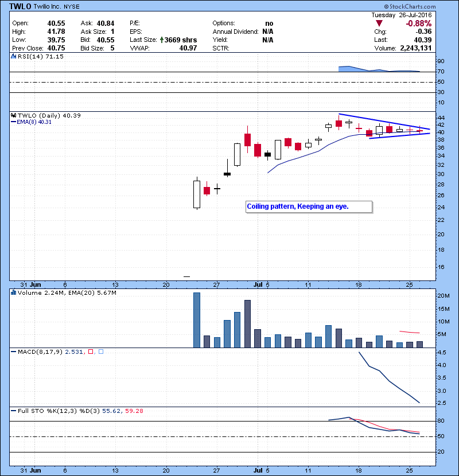The image size is (459, 476).
Task: Click the 'Volume 2.24M, EMA(20) 5.67M' label
Action: [67, 292]
